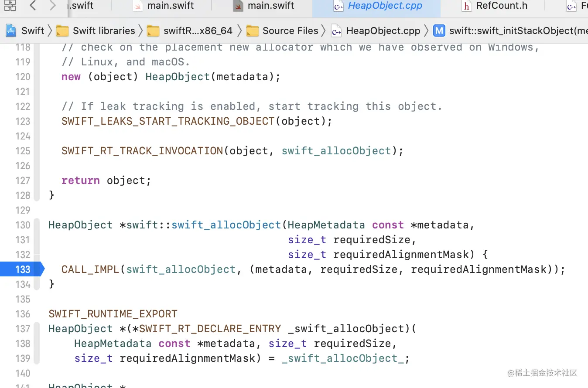Click line number 125 in the gutter
Screen dimensions: 588x388
pyautogui.click(x=23, y=151)
